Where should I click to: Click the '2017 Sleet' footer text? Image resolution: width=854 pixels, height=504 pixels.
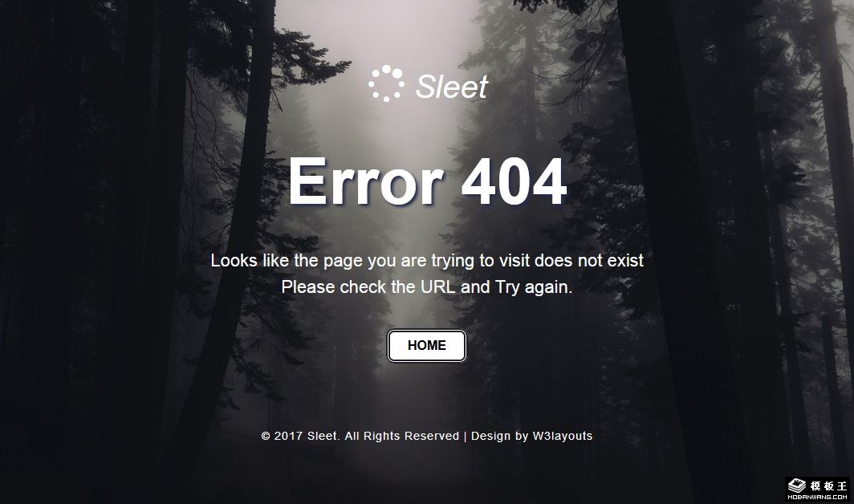pos(307,436)
